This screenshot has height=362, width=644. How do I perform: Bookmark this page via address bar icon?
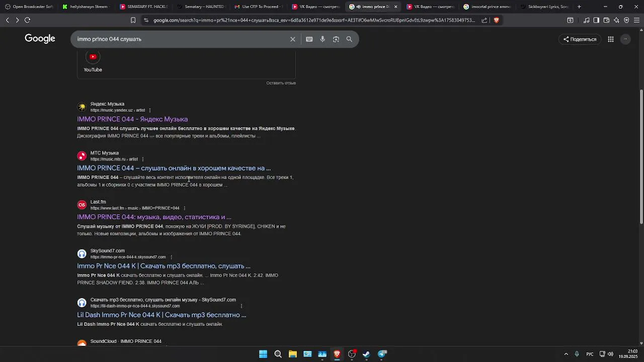pyautogui.click(x=133, y=20)
